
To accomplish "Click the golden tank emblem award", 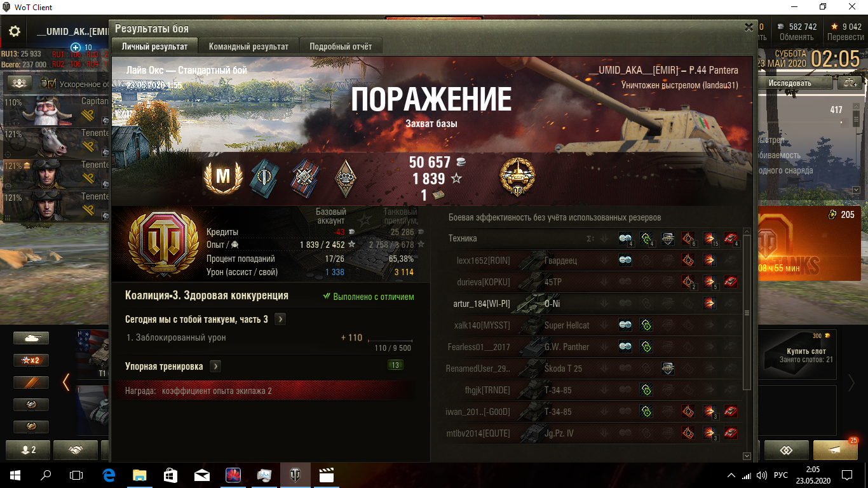I will click(x=518, y=177).
